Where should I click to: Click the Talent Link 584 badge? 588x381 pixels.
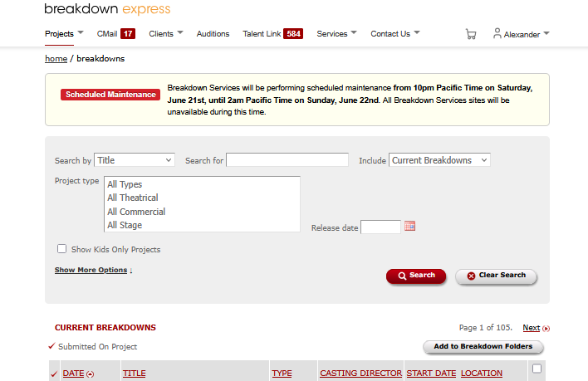pos(293,34)
